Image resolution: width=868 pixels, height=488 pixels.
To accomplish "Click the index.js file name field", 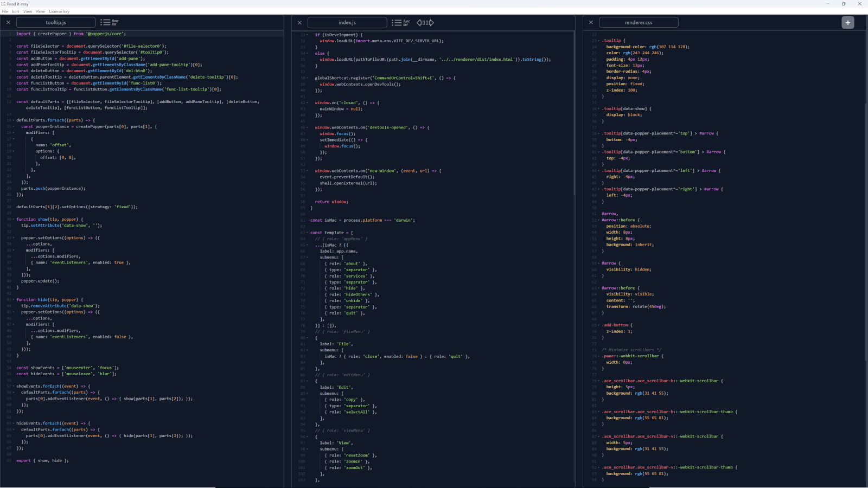I will click(x=347, y=22).
